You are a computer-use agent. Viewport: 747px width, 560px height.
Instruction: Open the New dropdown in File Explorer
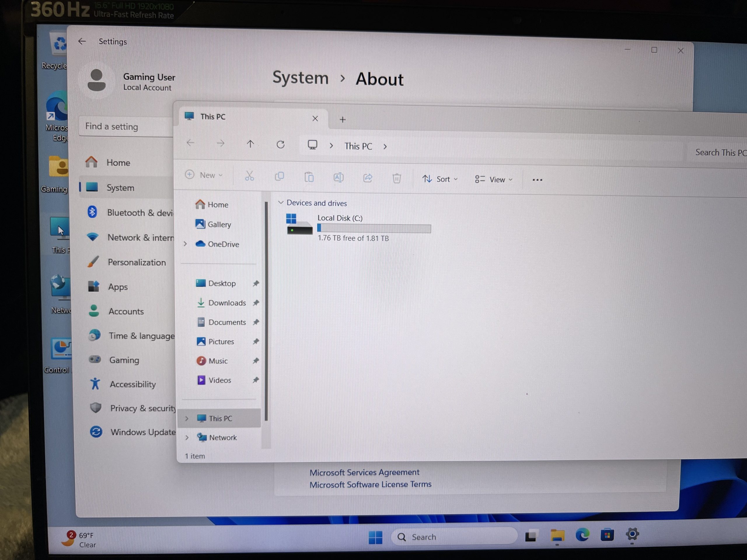point(204,175)
